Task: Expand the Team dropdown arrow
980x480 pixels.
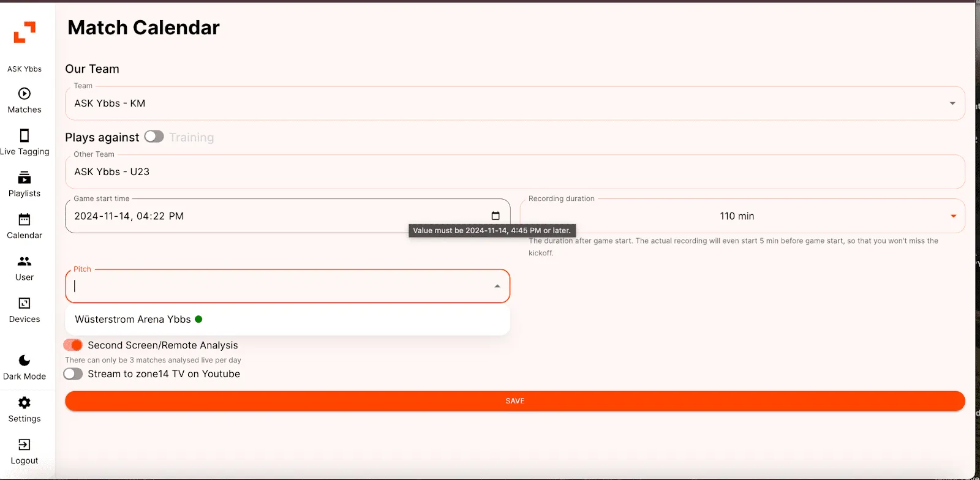Action: (x=952, y=103)
